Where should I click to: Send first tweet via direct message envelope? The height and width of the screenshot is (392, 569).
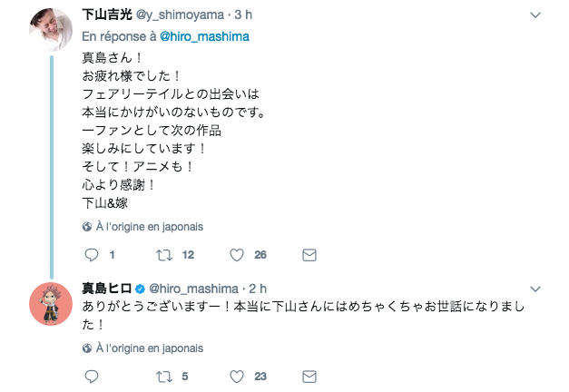[309, 255]
